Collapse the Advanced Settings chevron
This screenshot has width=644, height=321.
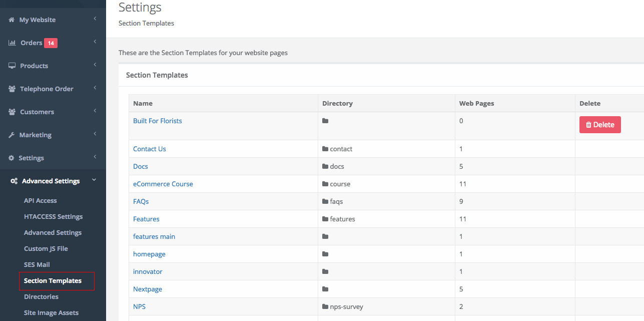coord(94,180)
